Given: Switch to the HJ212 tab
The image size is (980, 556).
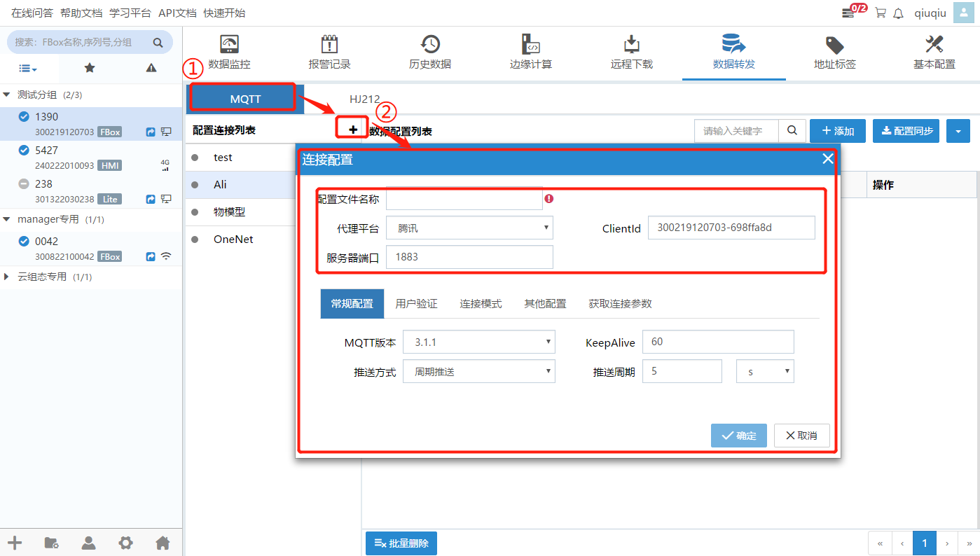Looking at the screenshot, I should [364, 99].
